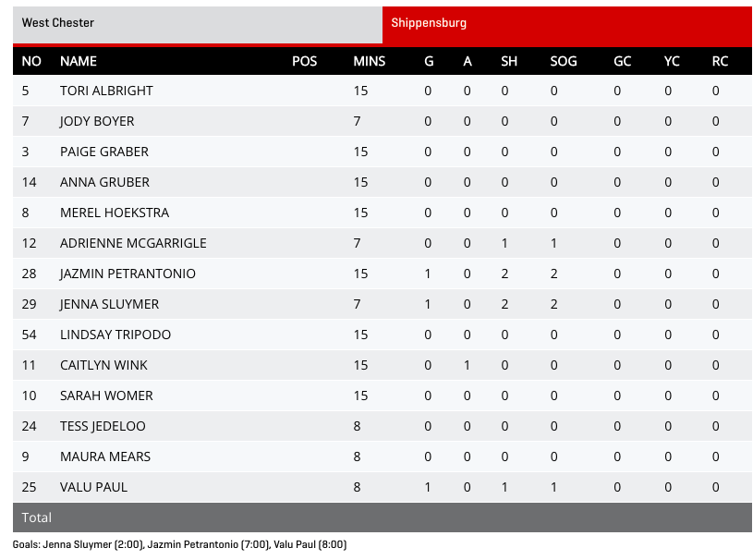Click player name Valu Paul

tap(93, 488)
